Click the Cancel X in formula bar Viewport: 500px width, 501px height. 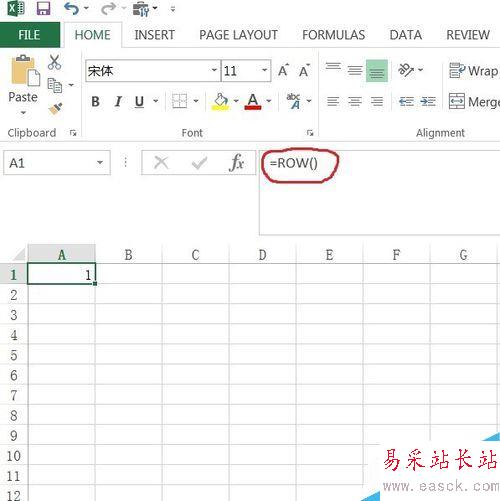tap(161, 163)
